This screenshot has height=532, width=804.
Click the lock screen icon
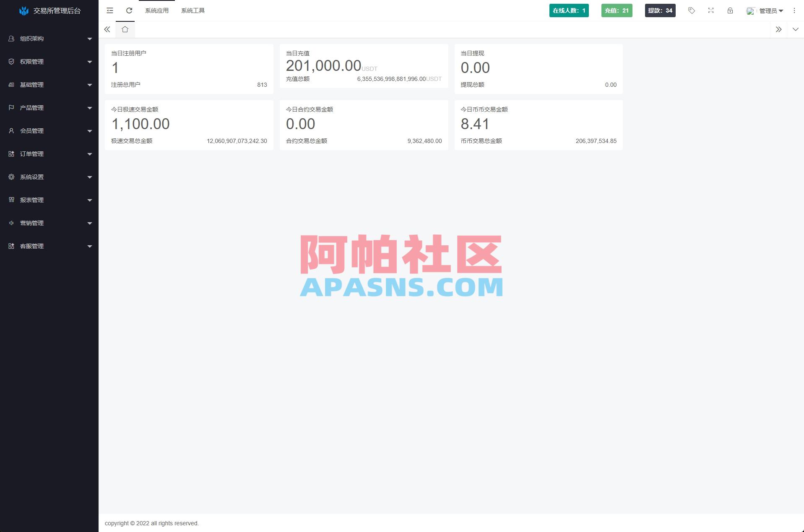click(730, 10)
